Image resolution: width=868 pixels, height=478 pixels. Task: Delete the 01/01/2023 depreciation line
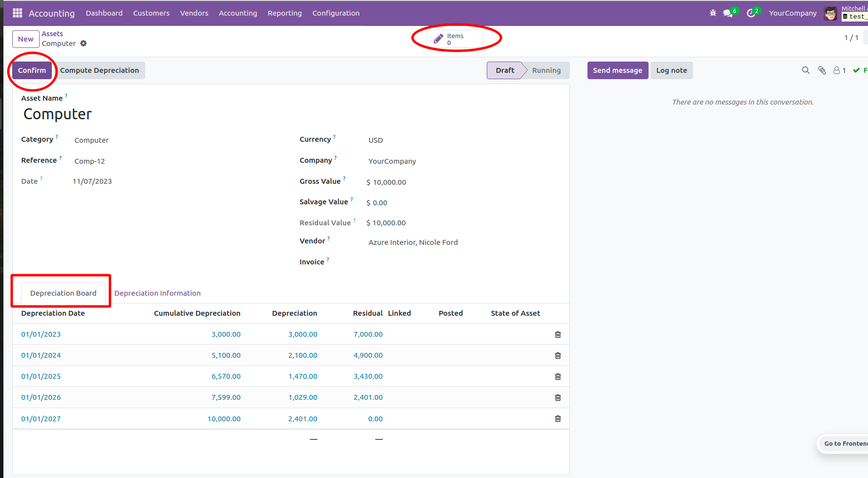(558, 335)
